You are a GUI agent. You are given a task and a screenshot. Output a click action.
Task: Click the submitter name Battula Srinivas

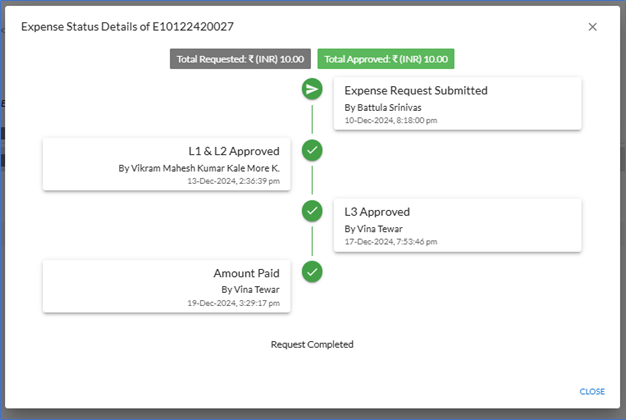tap(389, 108)
